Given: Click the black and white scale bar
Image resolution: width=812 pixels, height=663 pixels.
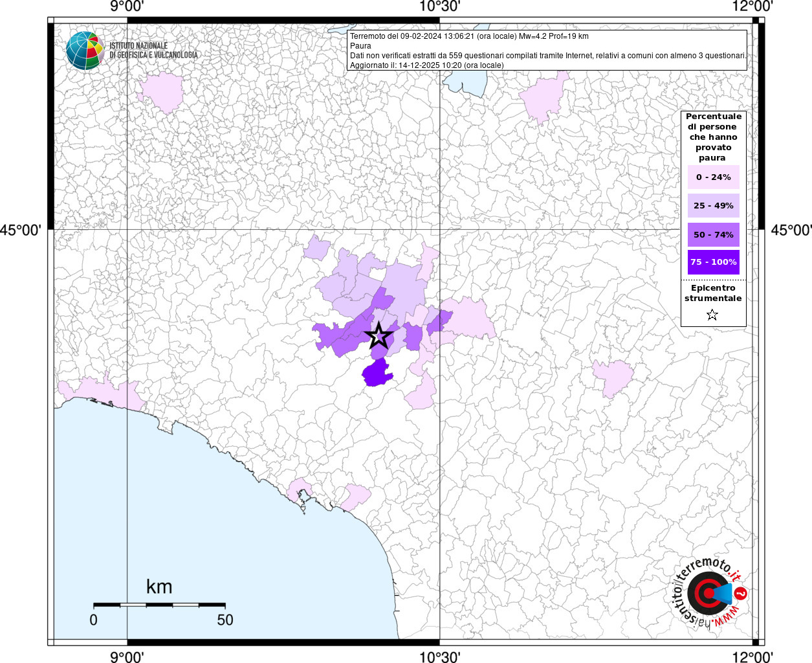Looking at the screenshot, I should (159, 605).
